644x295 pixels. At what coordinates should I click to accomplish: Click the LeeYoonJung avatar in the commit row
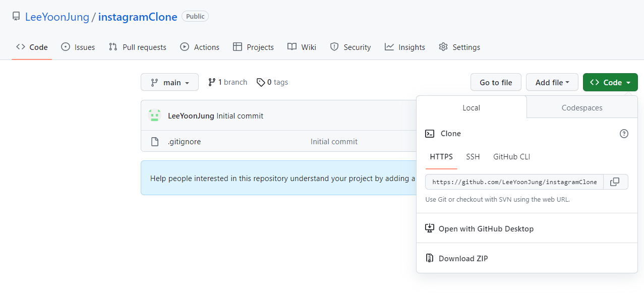point(154,115)
